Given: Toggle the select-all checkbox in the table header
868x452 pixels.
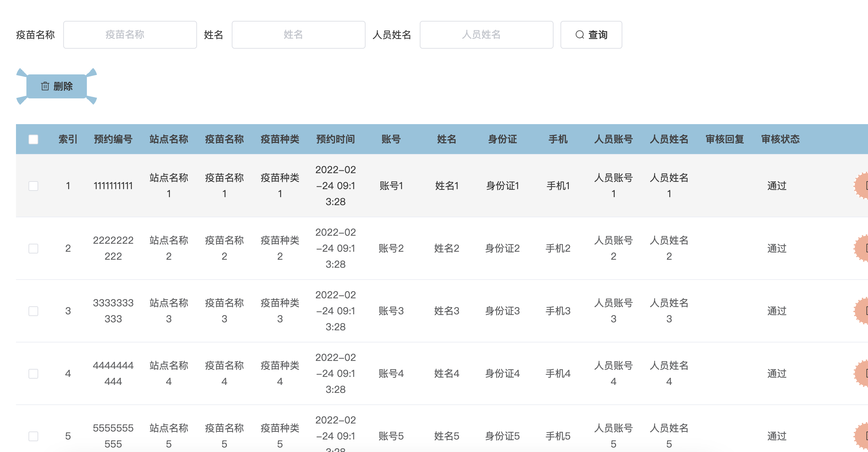Looking at the screenshot, I should 33,139.
